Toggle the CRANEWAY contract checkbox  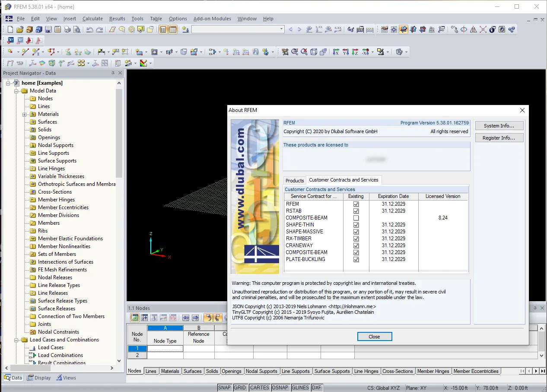(356, 245)
